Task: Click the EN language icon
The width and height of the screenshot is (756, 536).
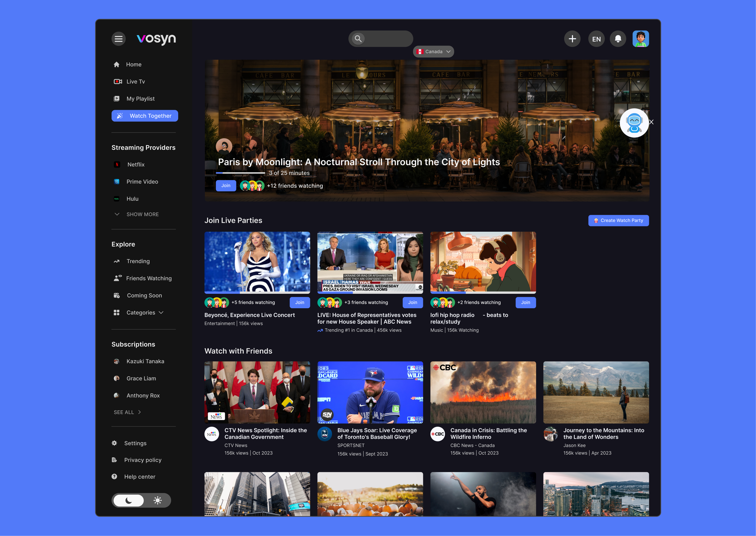Action: pyautogui.click(x=596, y=39)
